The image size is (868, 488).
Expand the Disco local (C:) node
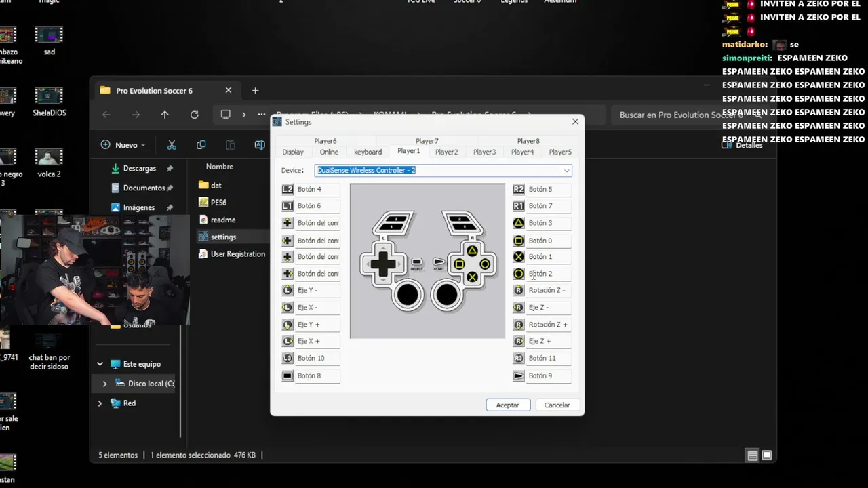pos(104,384)
